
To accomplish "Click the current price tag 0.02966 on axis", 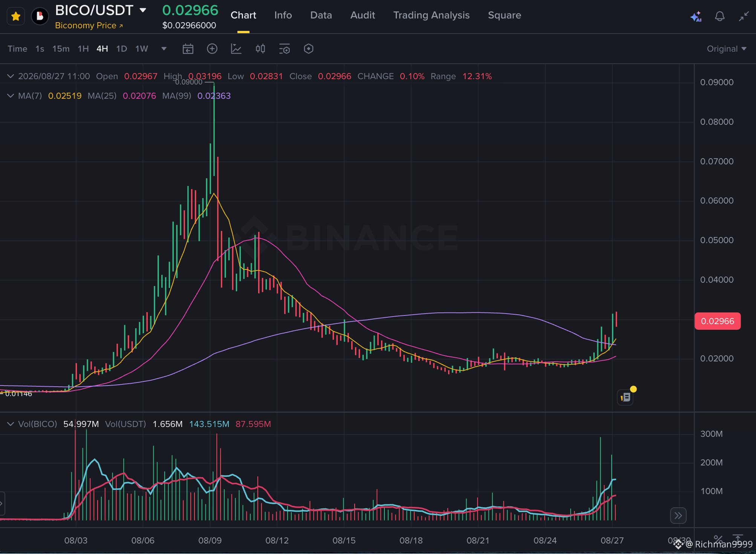I will (718, 321).
